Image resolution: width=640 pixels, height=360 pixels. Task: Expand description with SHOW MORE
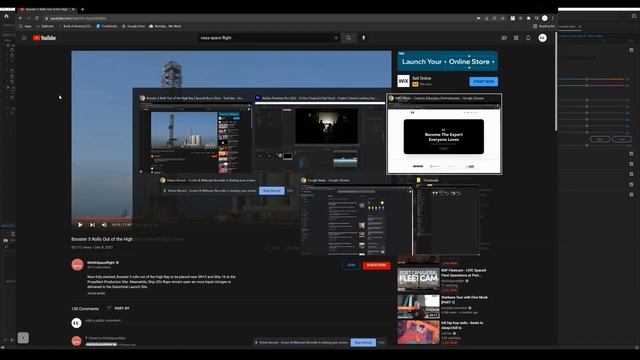click(96, 293)
